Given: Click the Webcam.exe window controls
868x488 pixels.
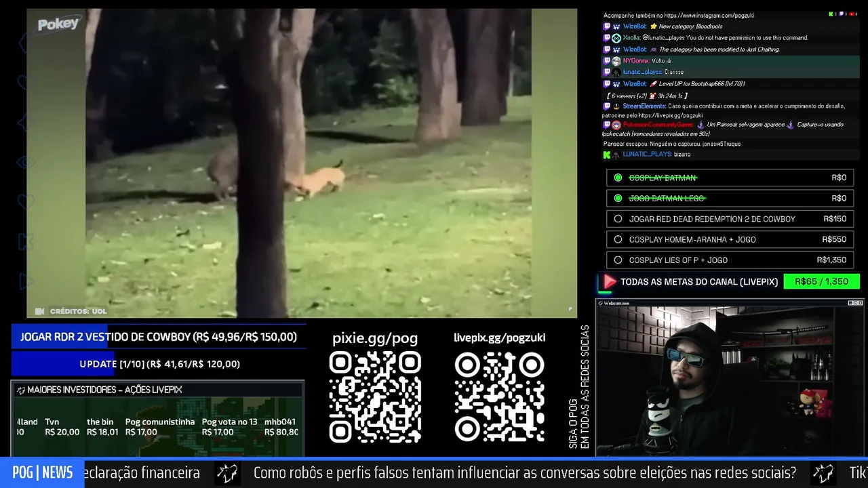Looking at the screenshot, I should 854,303.
